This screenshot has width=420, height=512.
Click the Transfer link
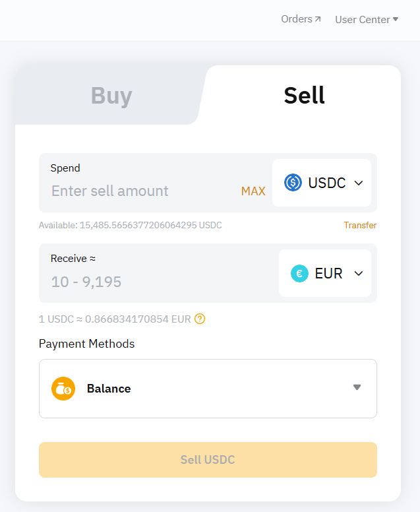pos(360,225)
